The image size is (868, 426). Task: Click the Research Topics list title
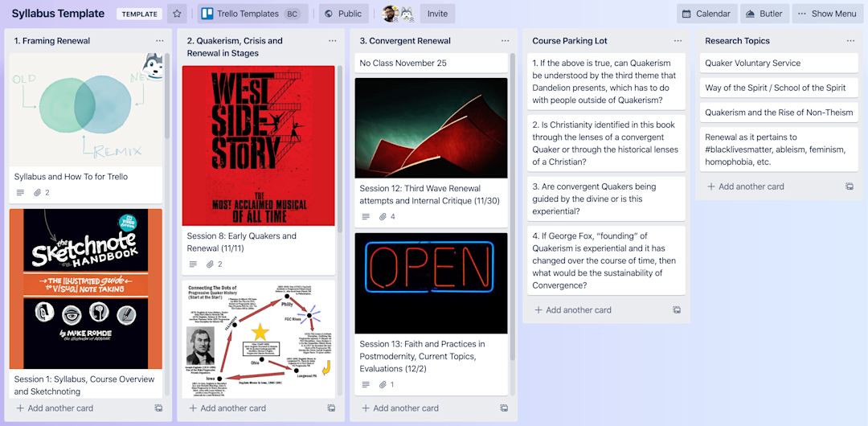(737, 40)
